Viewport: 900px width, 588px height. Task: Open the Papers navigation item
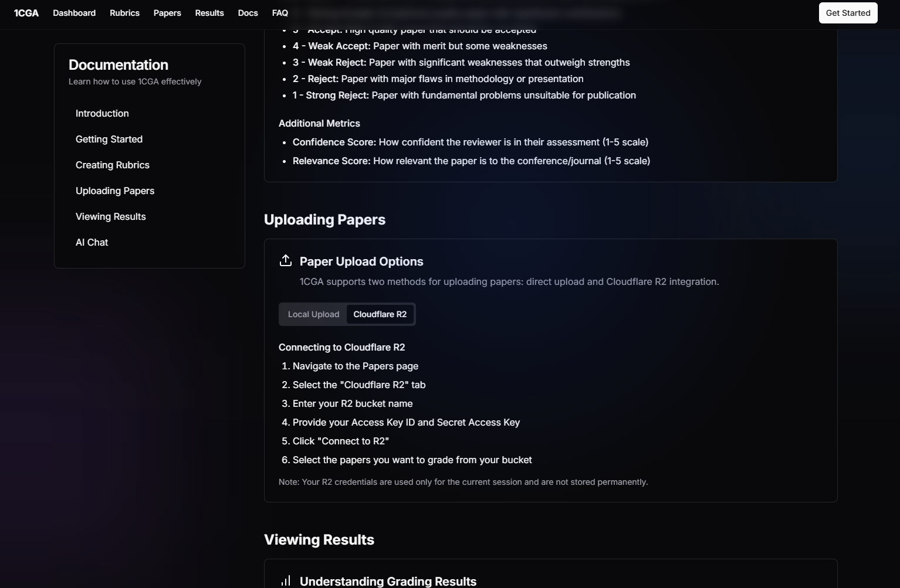pyautogui.click(x=167, y=13)
